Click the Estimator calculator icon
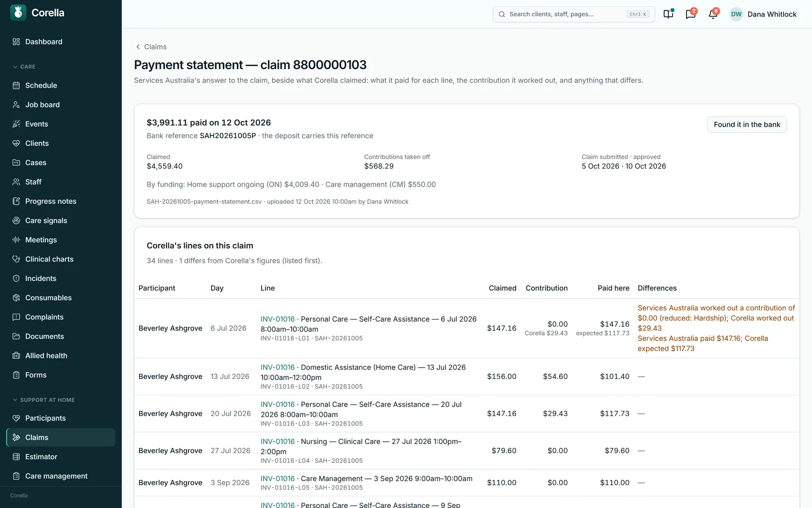 click(x=16, y=457)
